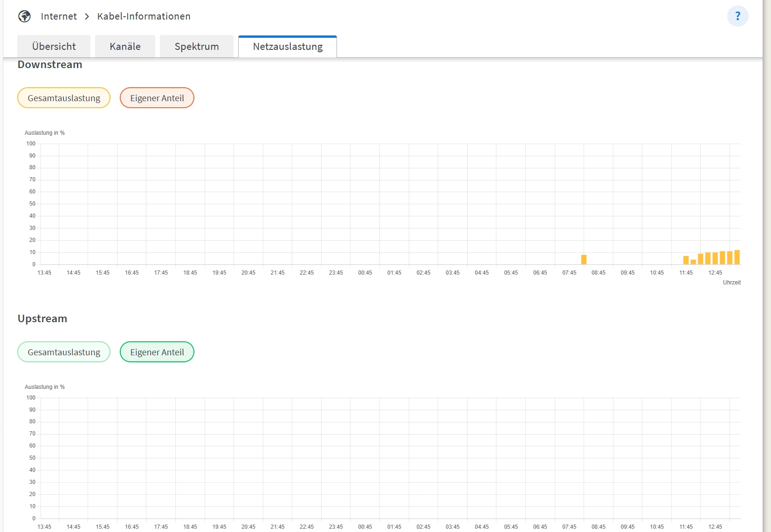Click the lone downstream bar near 07:45
Viewport: 771px width, 532px height.
pos(584,260)
